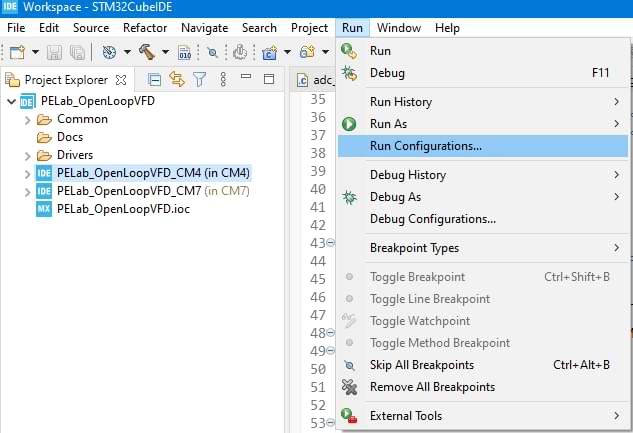The height and width of the screenshot is (433, 633).
Task: Collapse the PELab_OpenLoopVFD root project
Action: coord(12,101)
